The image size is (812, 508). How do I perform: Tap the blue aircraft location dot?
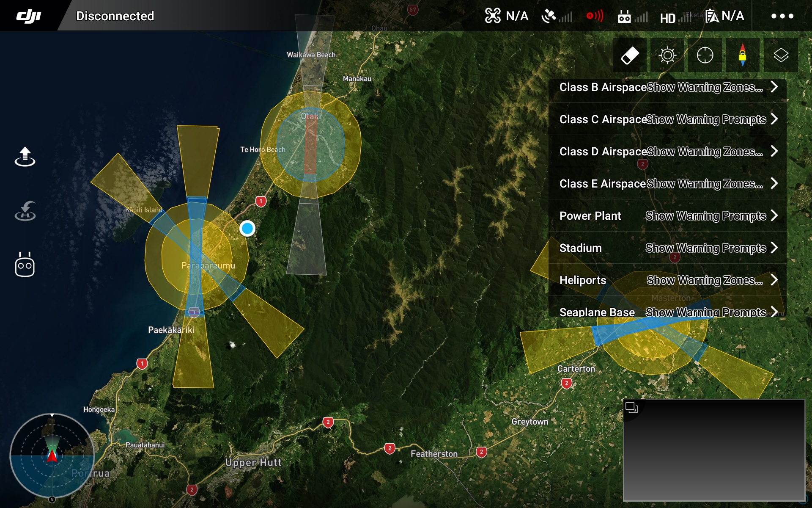coord(247,229)
